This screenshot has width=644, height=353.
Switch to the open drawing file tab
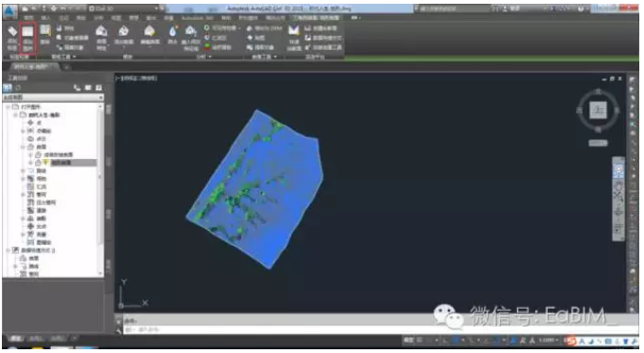click(x=31, y=67)
